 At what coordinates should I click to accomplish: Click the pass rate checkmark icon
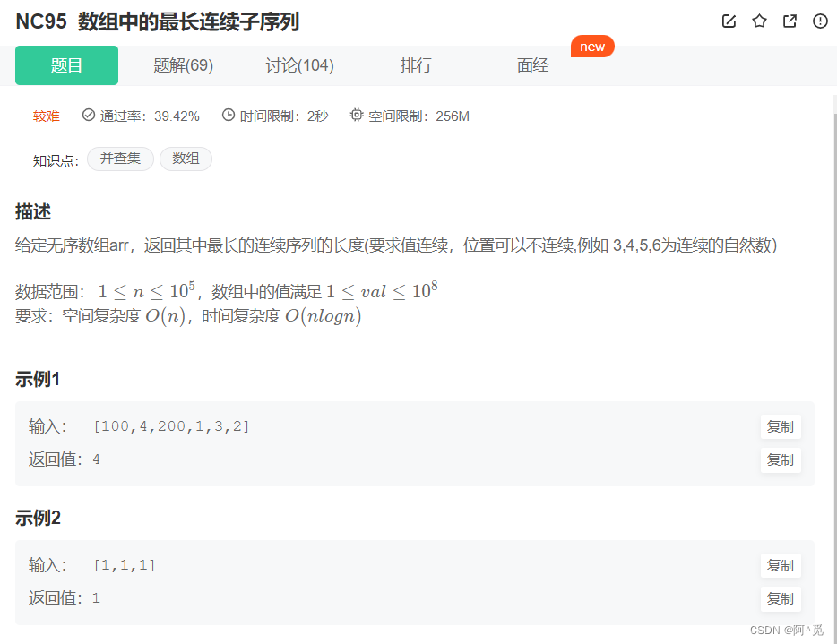89,115
